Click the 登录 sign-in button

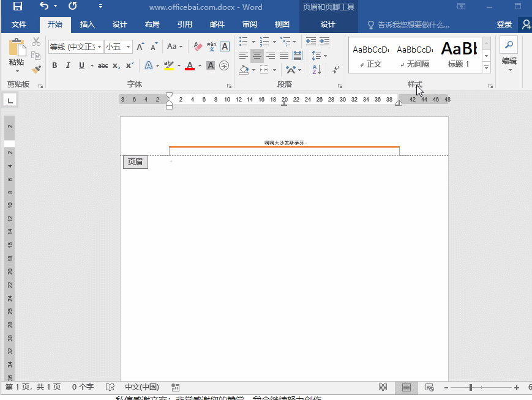[x=504, y=24]
